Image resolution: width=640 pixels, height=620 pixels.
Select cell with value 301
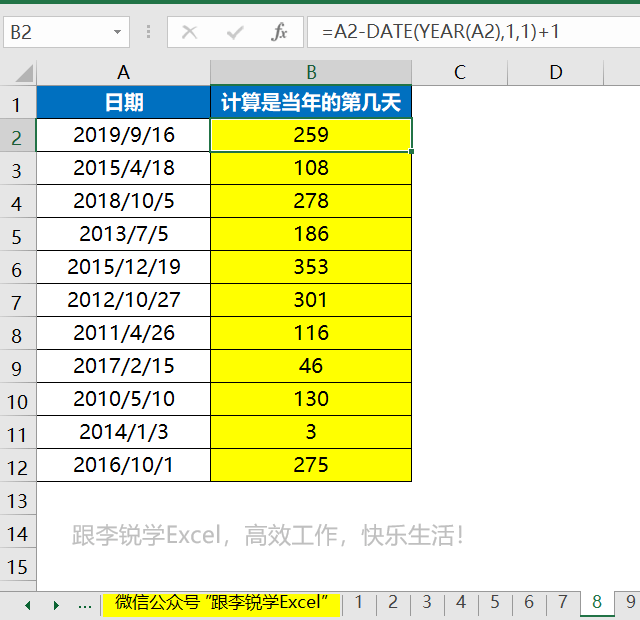tap(311, 300)
